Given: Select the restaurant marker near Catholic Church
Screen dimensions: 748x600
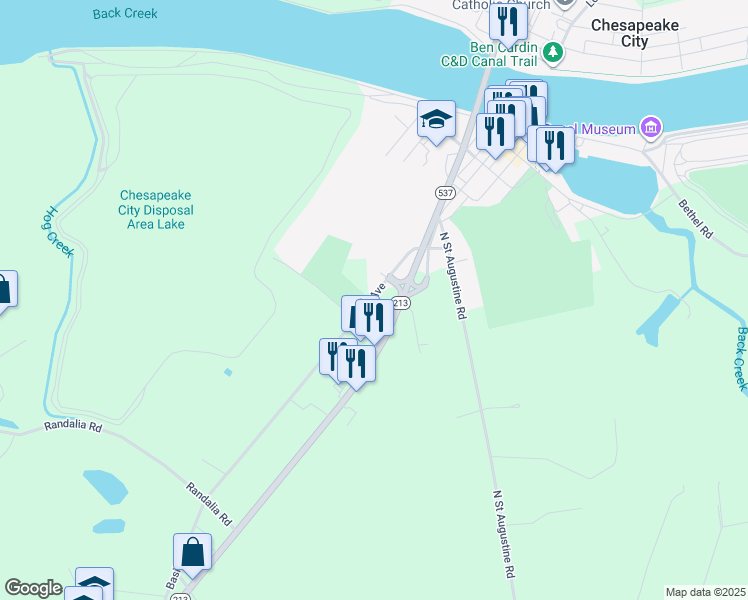Looking at the screenshot, I should (x=508, y=22).
